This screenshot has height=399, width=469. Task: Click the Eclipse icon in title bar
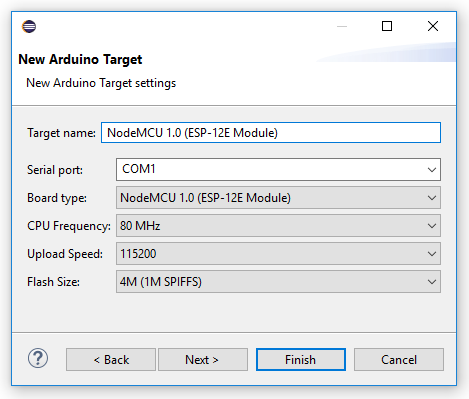(29, 26)
